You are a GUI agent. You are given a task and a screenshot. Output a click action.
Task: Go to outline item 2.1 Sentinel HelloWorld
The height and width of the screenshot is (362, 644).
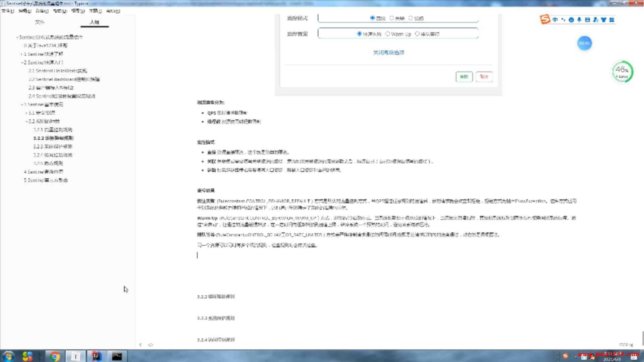pos(58,71)
